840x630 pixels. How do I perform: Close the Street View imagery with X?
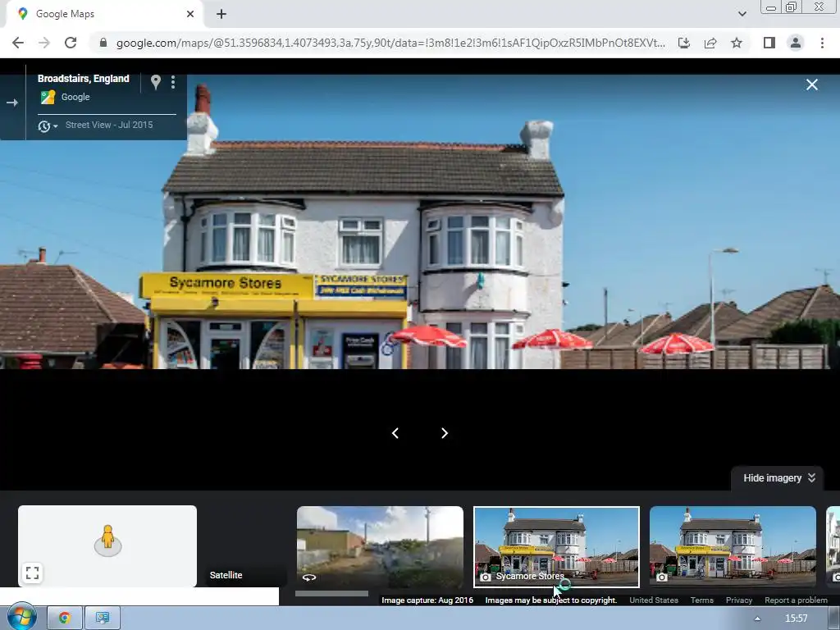pos(812,84)
